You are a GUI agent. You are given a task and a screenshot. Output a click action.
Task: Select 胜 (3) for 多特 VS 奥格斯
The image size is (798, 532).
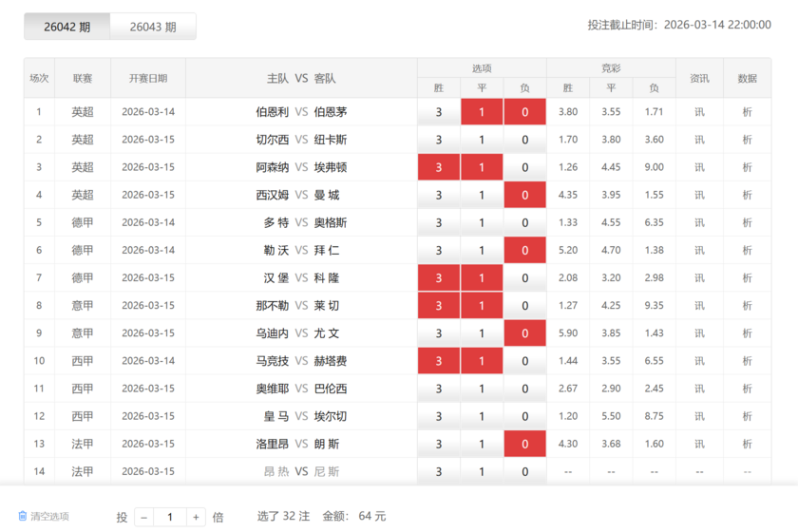tap(439, 222)
